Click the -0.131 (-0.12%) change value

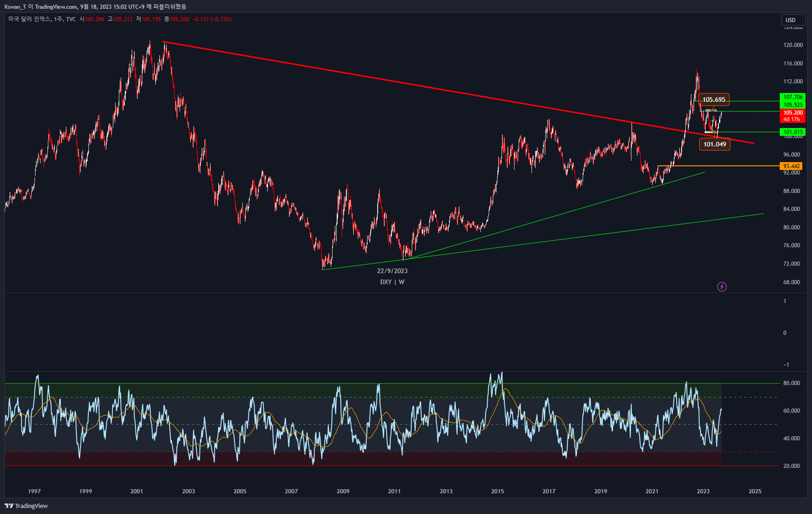(x=212, y=19)
